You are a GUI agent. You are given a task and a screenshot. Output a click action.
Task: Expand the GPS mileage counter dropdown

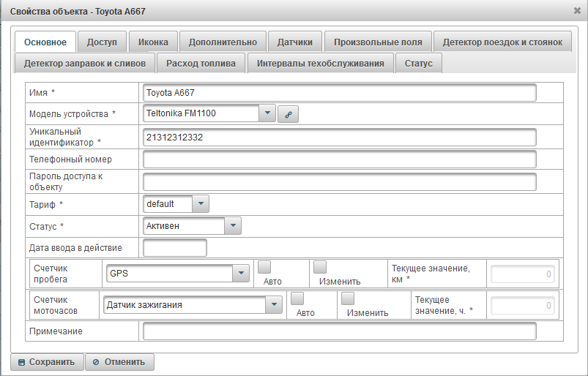pyautogui.click(x=241, y=274)
